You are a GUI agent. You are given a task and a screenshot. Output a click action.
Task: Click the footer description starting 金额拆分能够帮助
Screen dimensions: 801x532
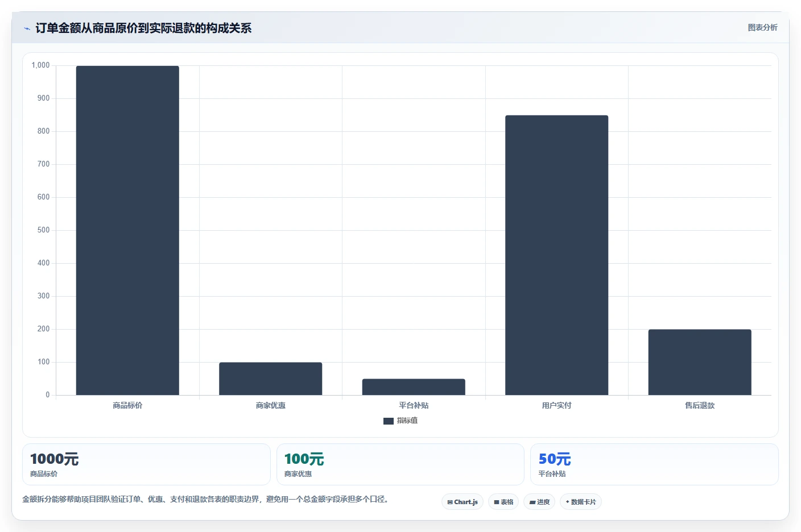click(x=206, y=499)
